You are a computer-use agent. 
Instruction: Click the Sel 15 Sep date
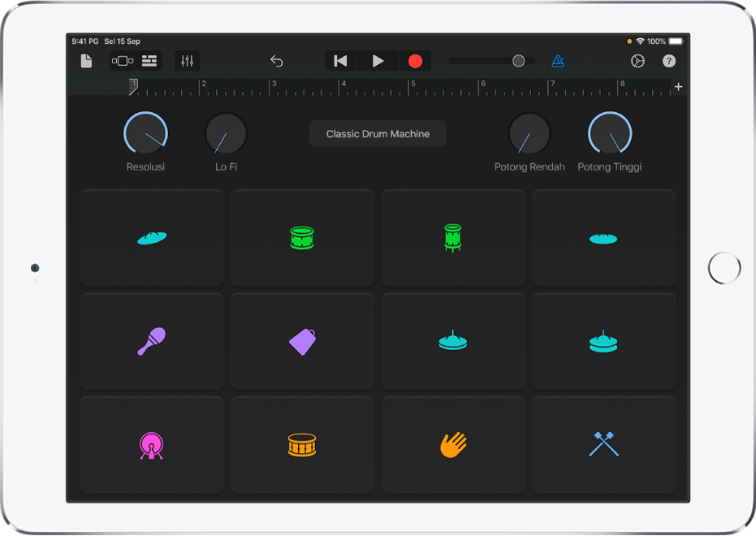point(122,41)
